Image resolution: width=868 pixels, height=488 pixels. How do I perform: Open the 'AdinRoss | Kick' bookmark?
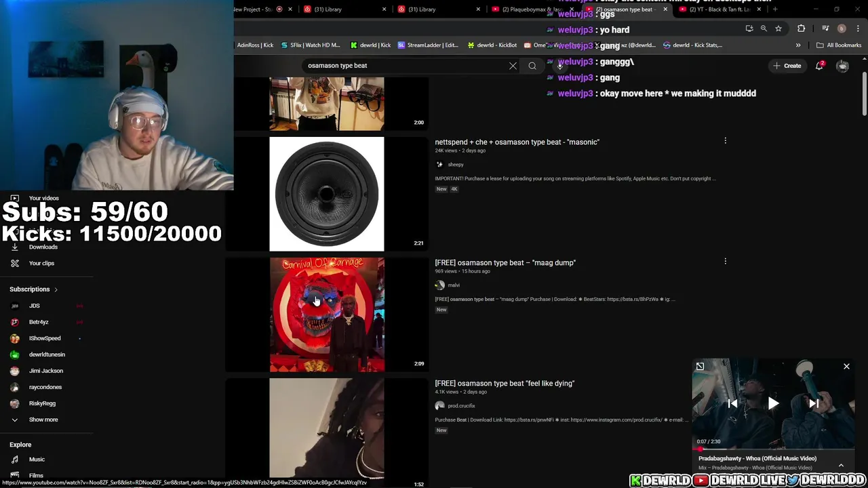254,45
